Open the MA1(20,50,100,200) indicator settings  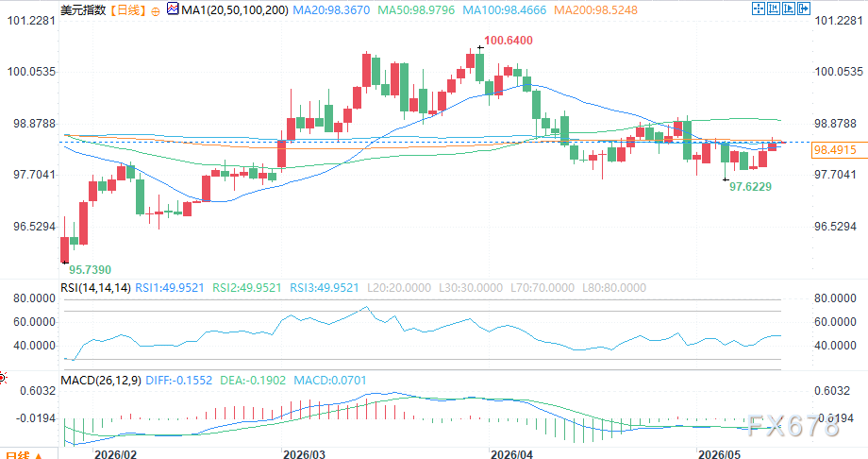235,10
